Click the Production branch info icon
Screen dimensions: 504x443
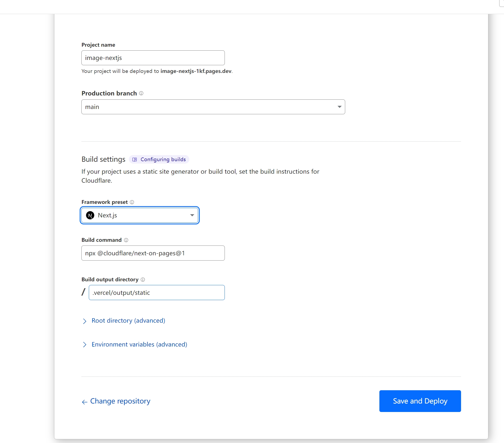(x=141, y=93)
